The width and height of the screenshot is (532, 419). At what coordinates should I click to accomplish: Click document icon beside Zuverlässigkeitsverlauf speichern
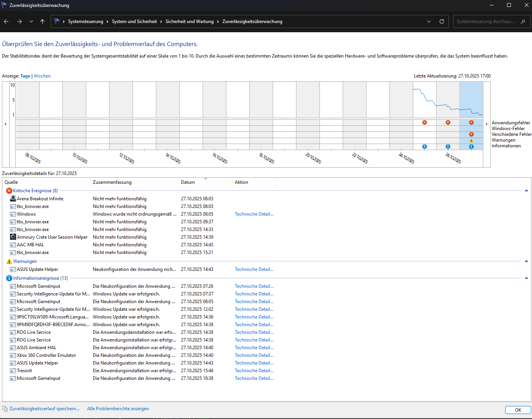point(5,409)
